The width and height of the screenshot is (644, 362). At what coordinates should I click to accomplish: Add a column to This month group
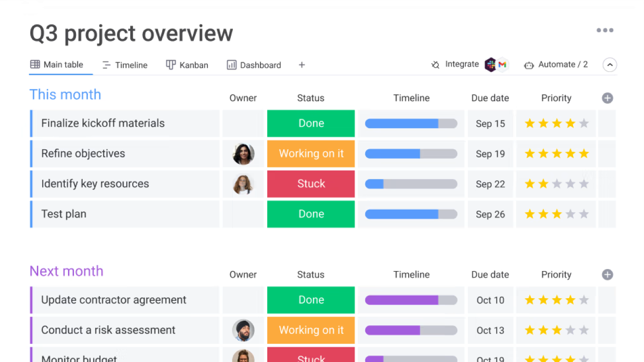(x=607, y=98)
